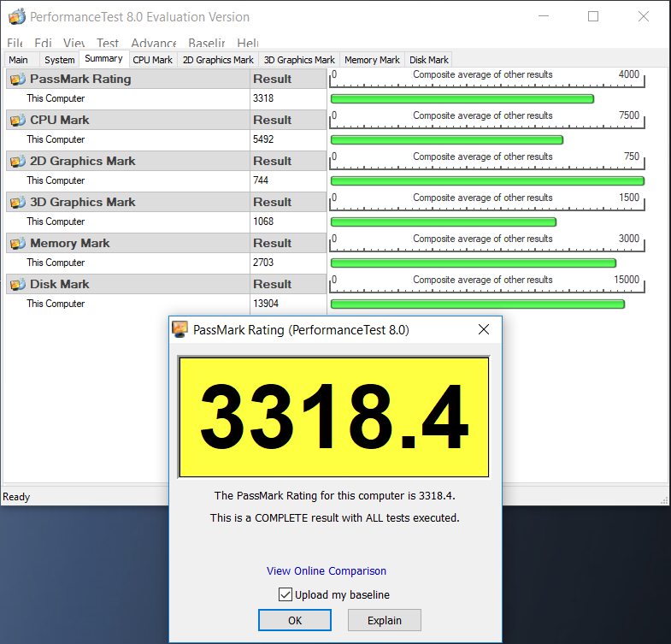Viewport: 671px width, 644px height.
Task: Open the Baseline menu
Action: coord(207,43)
